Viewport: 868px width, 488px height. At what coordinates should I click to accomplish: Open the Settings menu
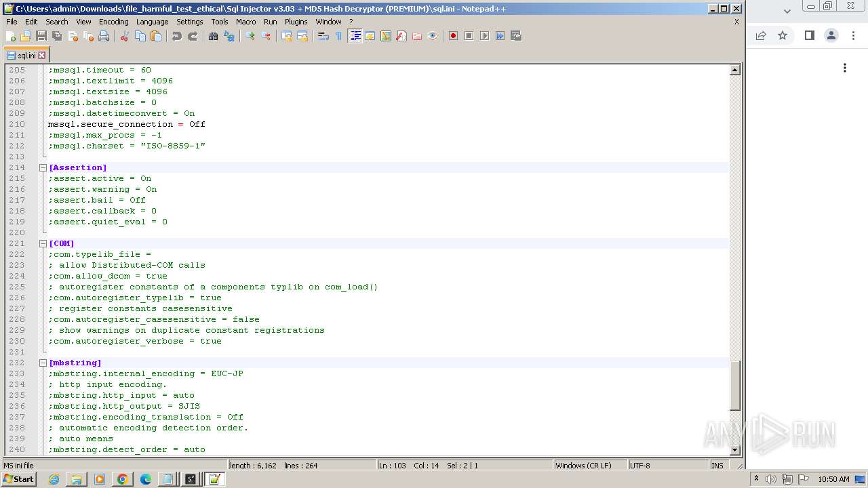(x=190, y=22)
